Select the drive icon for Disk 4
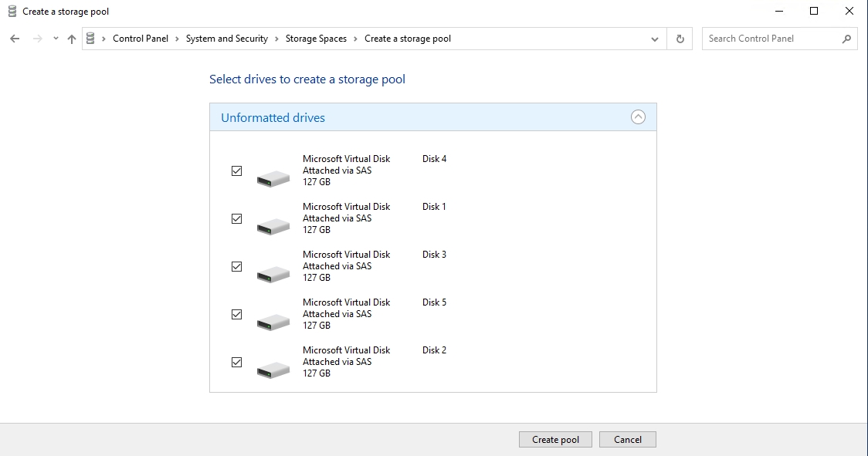 click(x=272, y=174)
